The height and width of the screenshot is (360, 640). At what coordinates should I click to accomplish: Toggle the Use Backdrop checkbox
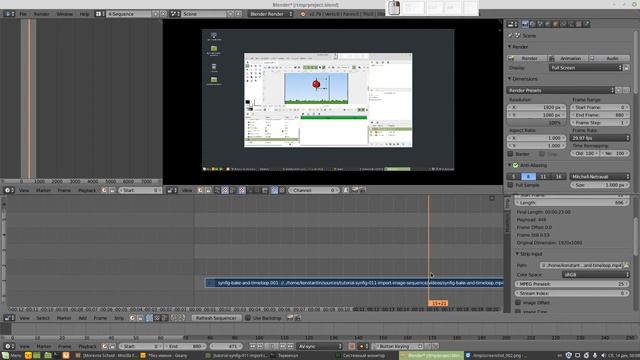point(248,318)
